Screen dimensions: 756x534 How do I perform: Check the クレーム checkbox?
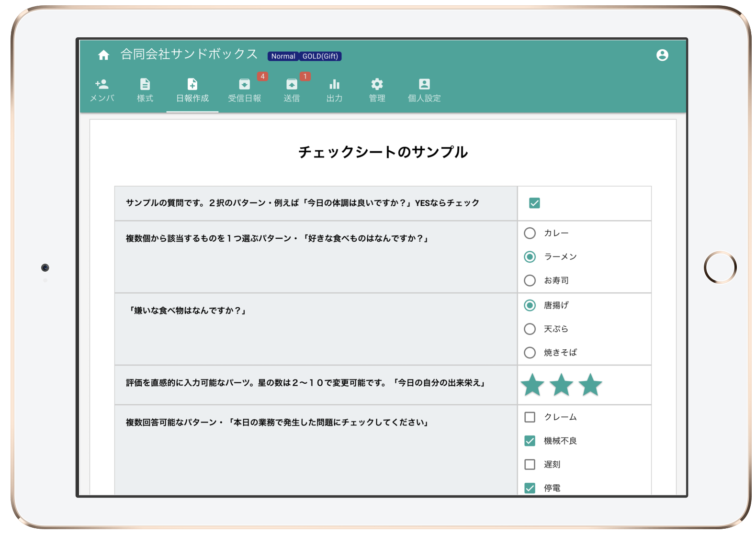click(x=530, y=417)
